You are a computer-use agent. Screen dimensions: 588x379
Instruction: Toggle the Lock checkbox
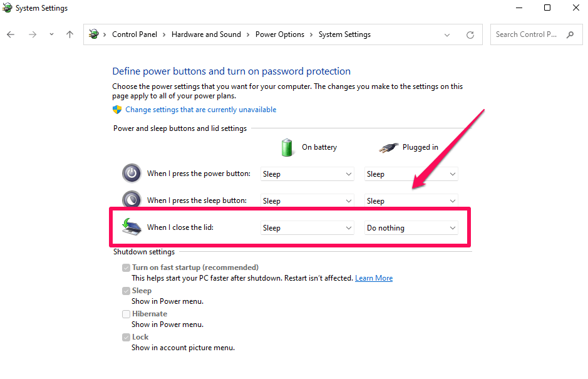[126, 338]
